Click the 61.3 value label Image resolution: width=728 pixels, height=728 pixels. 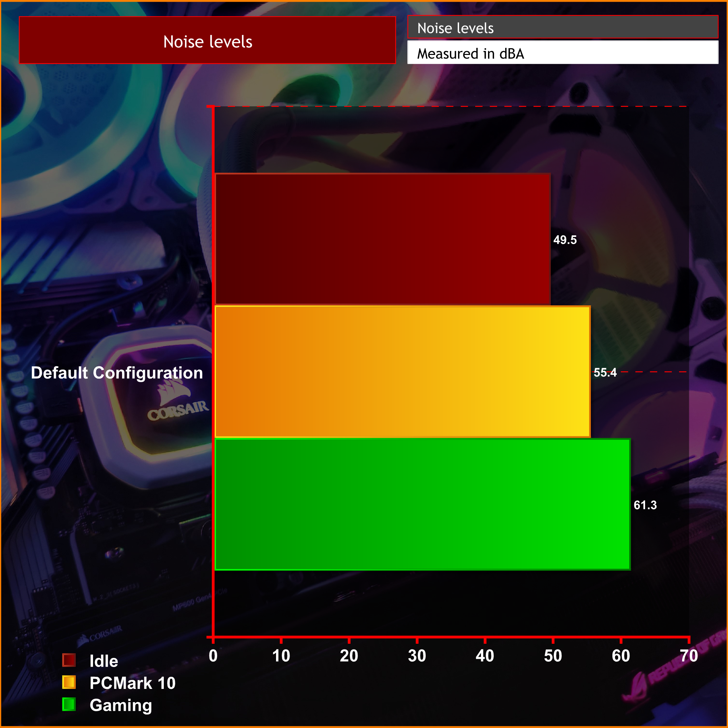click(x=645, y=505)
